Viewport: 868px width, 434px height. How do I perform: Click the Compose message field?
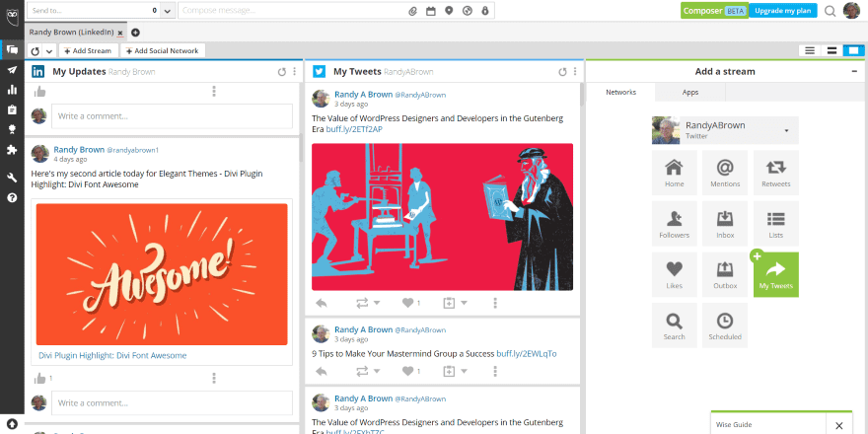(x=291, y=11)
